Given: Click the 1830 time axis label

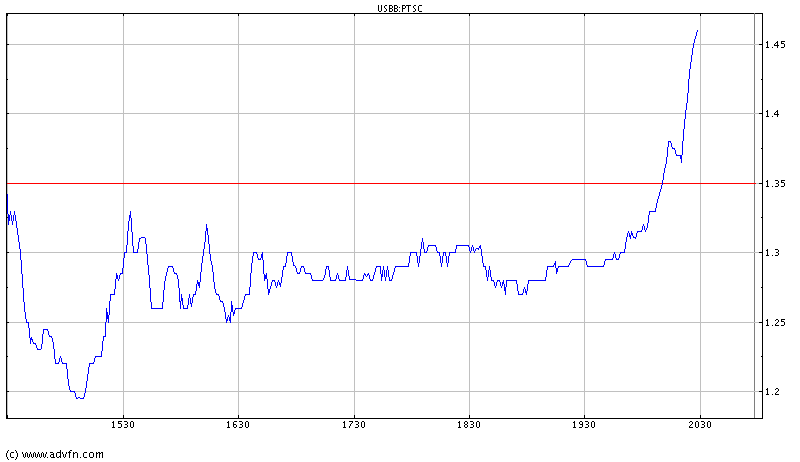Looking at the screenshot, I should click(x=469, y=425).
